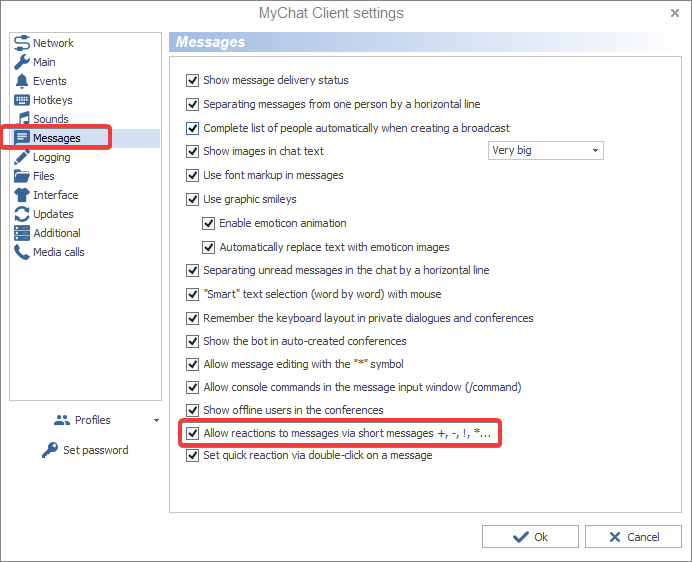Viewport: 692px width, 562px height.
Task: Open Events via bell icon
Action: click(x=22, y=81)
